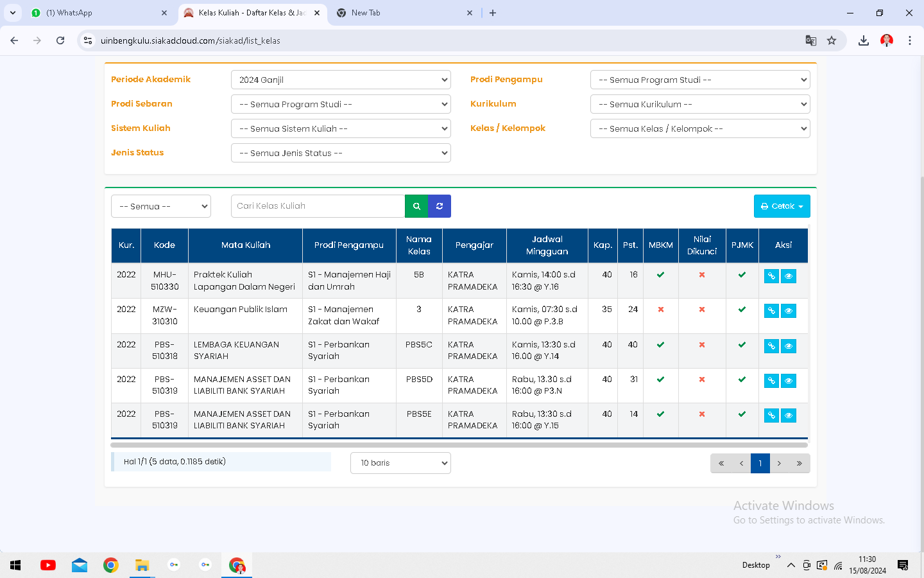Viewport: 924px width, 578px height.
Task: Go to the last page using double-arrow button
Action: (800, 463)
